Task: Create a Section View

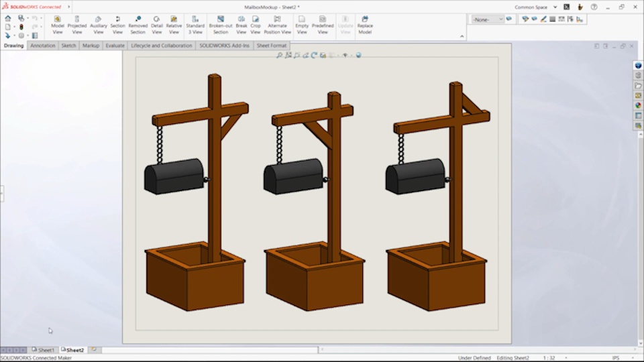Action: pos(117,25)
